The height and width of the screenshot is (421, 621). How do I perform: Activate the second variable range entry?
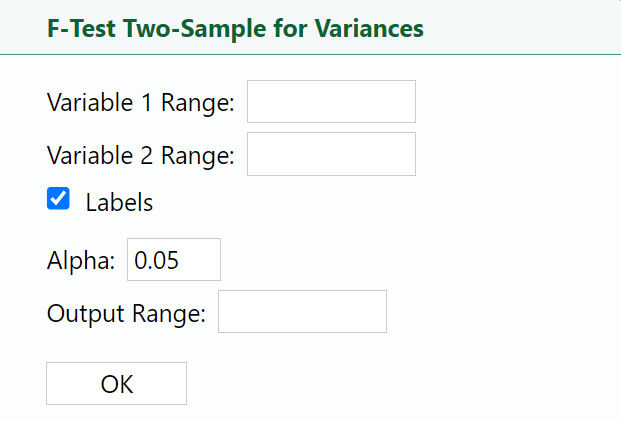(x=331, y=155)
